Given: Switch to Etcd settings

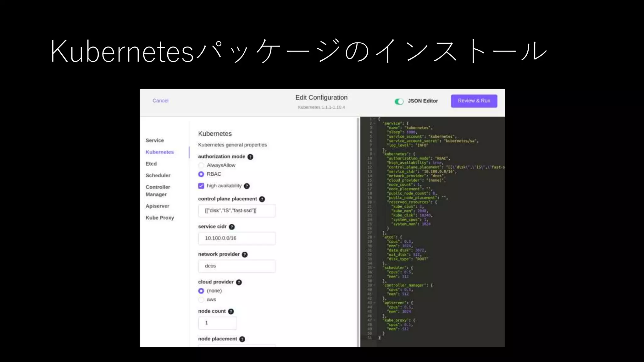Looking at the screenshot, I should pos(151,164).
